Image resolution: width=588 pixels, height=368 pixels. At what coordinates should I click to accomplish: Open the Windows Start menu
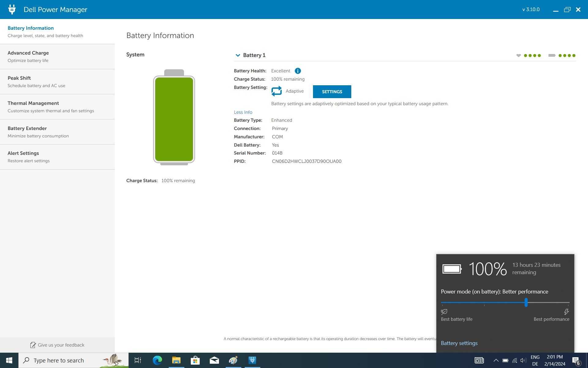[x=9, y=360]
